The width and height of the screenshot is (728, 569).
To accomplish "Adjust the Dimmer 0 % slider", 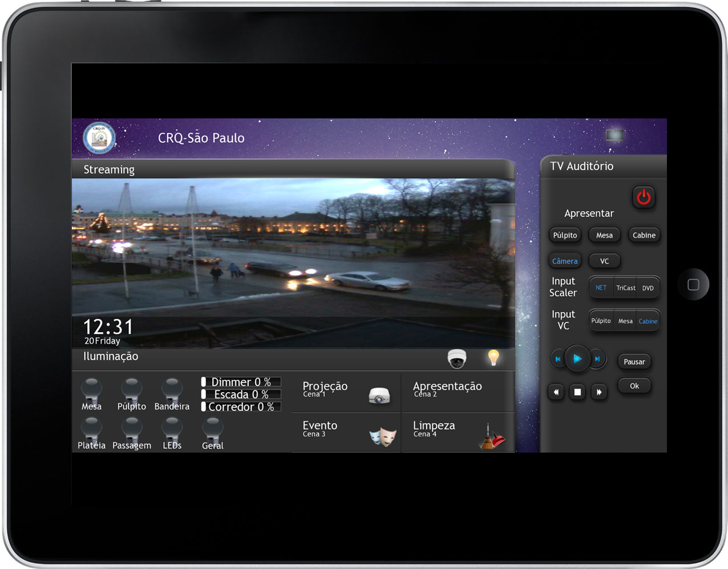I will [x=241, y=382].
